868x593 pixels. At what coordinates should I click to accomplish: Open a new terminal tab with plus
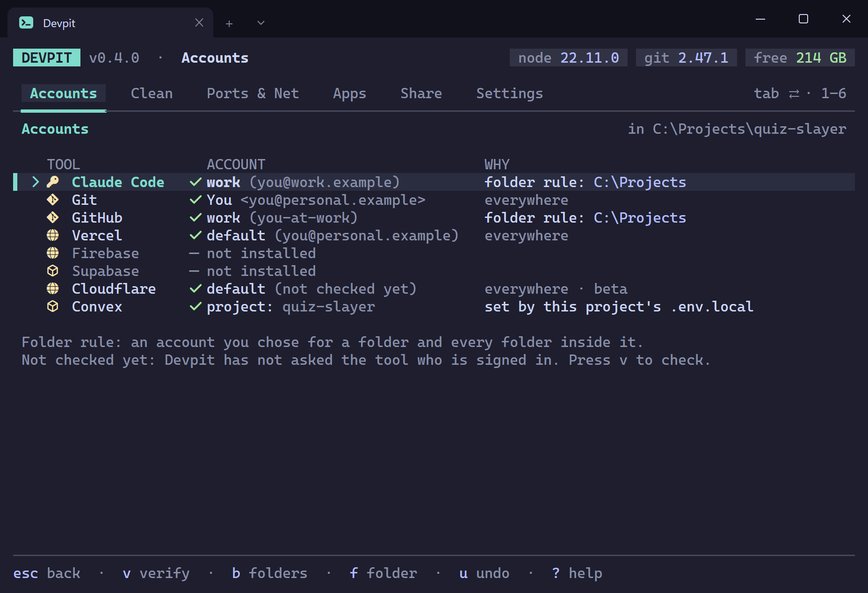click(x=229, y=23)
